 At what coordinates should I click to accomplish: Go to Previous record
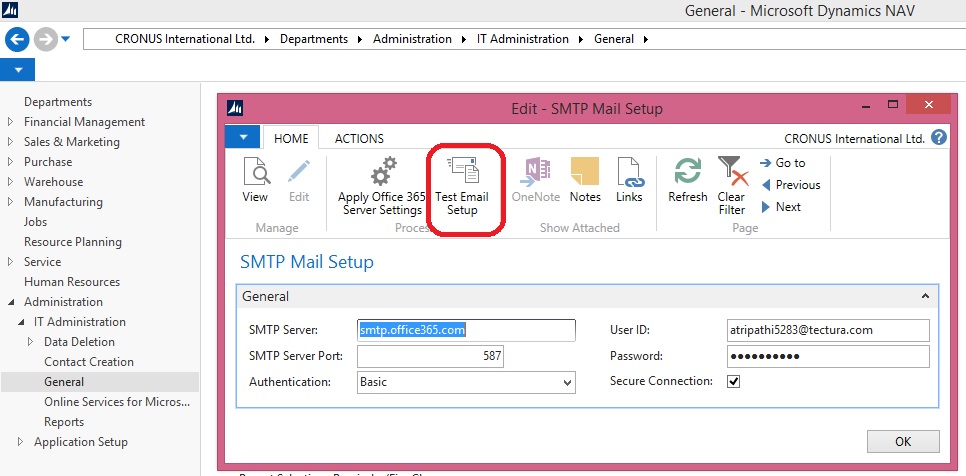pyautogui.click(x=791, y=185)
